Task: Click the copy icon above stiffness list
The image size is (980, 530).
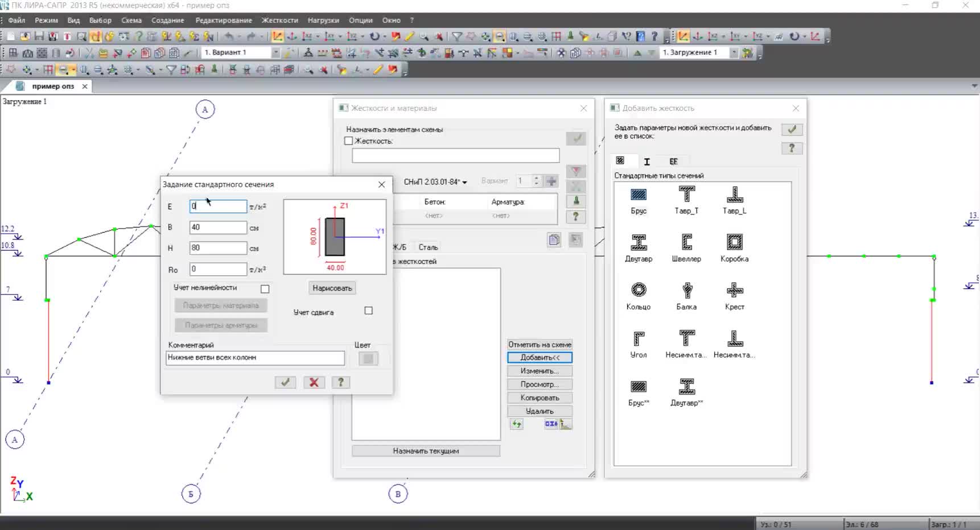Action: (554, 239)
